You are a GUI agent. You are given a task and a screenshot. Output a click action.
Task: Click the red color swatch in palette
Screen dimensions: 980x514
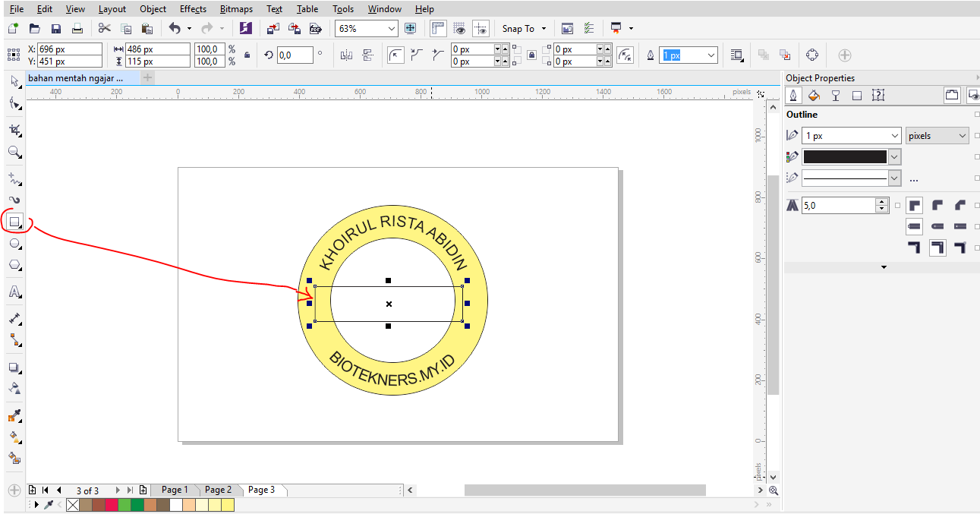pyautogui.click(x=111, y=505)
